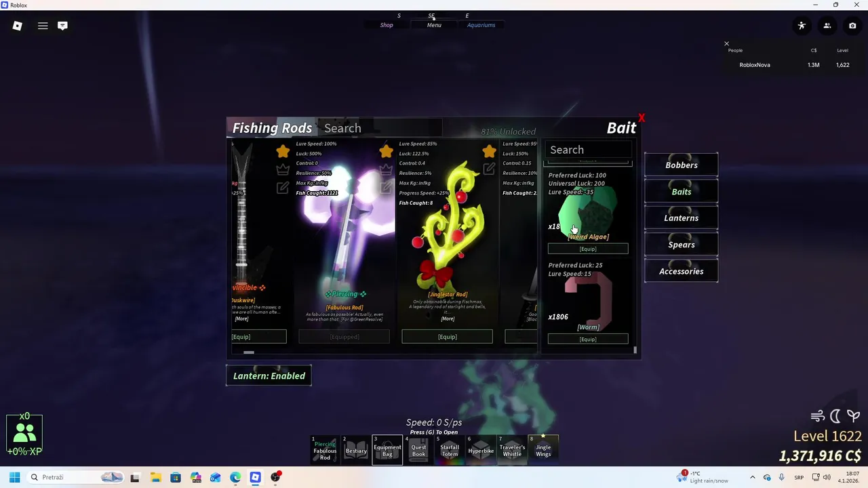The height and width of the screenshot is (488, 868).
Task: Open Microsoft Edge from the taskbar
Action: (235, 477)
